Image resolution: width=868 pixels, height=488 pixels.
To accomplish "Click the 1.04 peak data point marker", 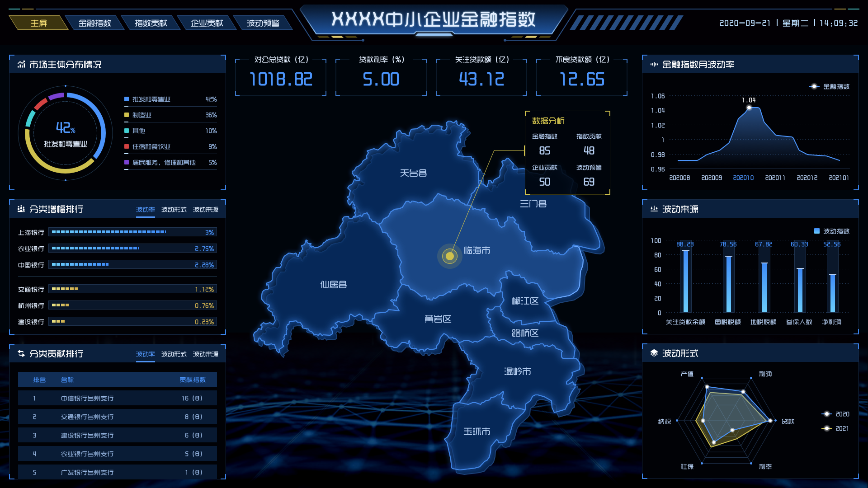I will [x=749, y=108].
